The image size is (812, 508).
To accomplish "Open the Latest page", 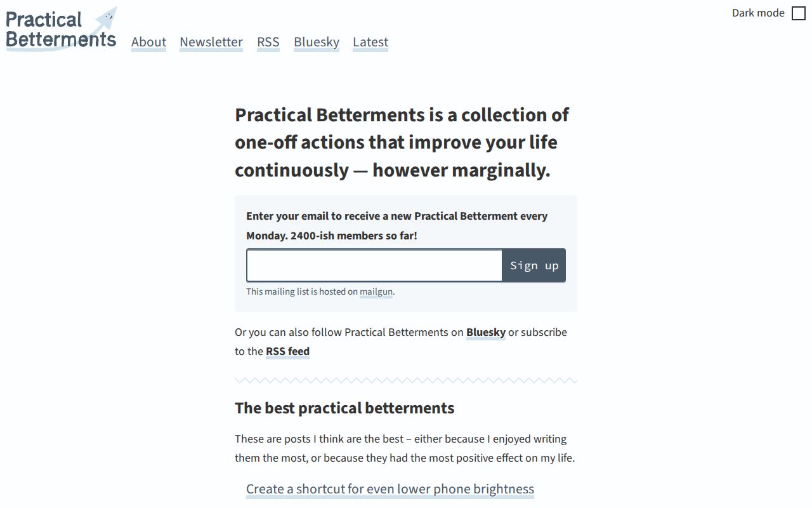I will (370, 42).
